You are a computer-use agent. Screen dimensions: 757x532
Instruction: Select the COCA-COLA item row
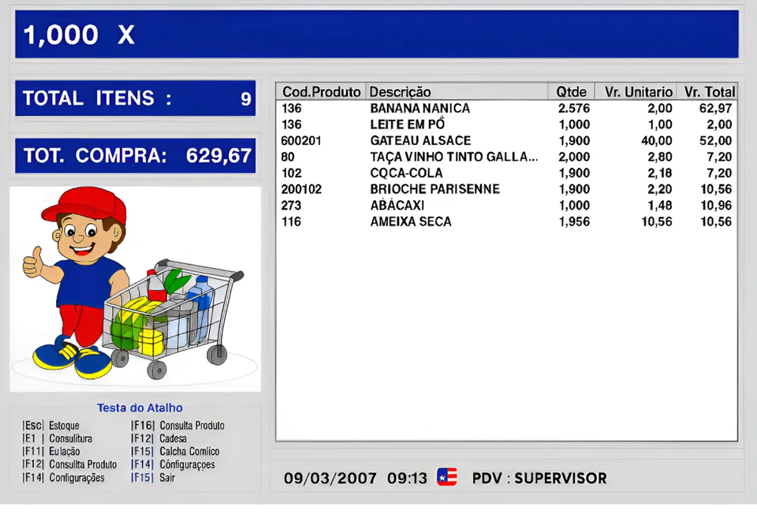[506, 173]
